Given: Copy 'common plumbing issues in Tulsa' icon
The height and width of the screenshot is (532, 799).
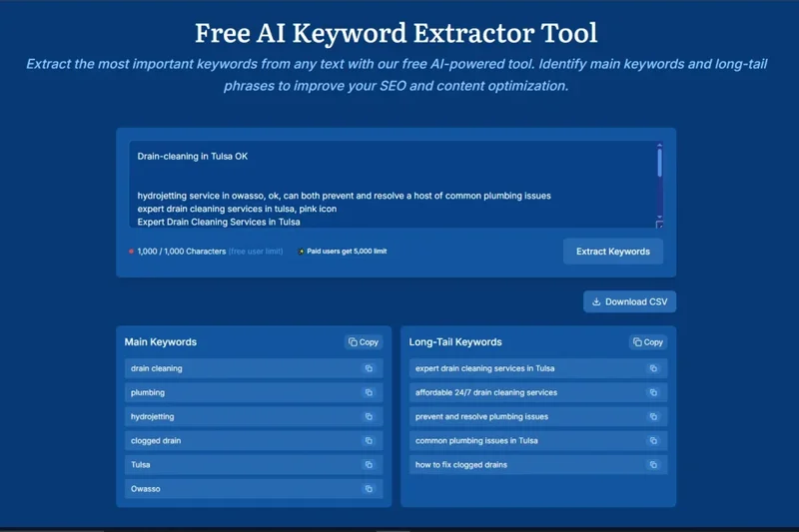Looking at the screenshot, I should pos(653,440).
